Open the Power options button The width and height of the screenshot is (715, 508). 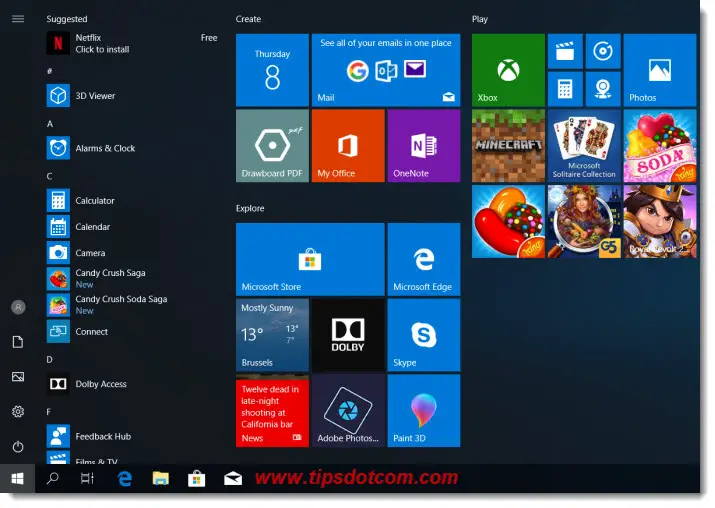click(x=18, y=446)
